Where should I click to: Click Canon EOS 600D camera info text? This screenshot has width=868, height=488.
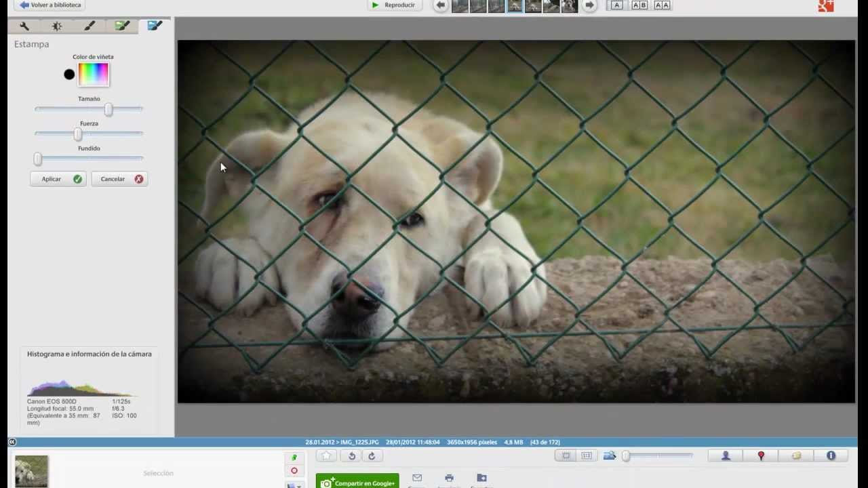coord(52,402)
